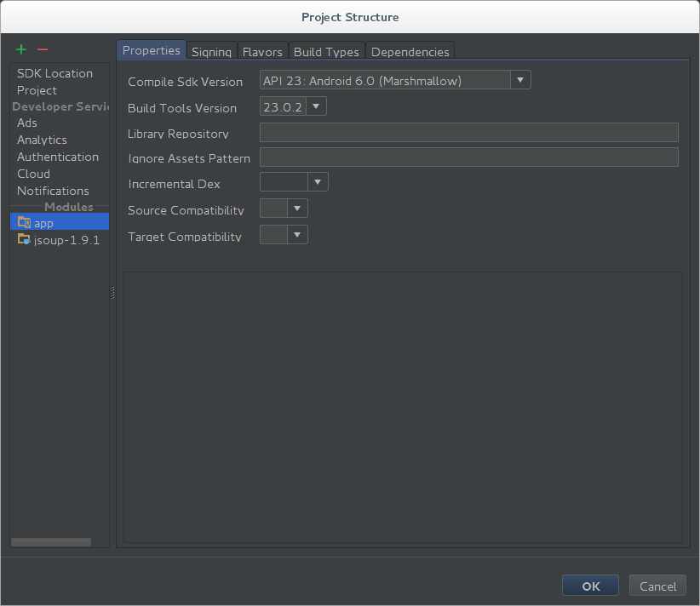Select the API 23 Android 6.0 combo box value
The image size is (700, 606).
tap(385, 80)
